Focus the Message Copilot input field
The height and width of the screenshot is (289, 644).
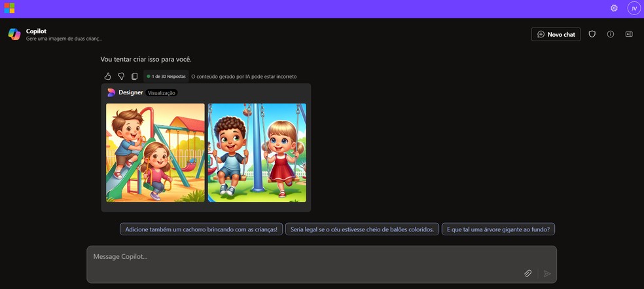click(x=321, y=264)
